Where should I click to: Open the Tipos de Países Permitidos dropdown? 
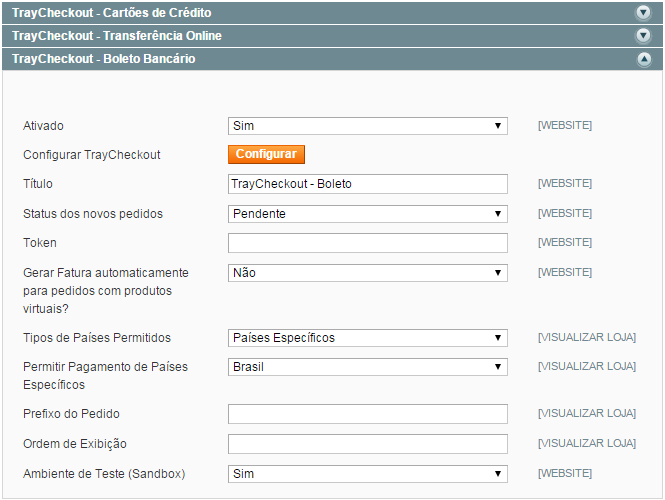[368, 338]
